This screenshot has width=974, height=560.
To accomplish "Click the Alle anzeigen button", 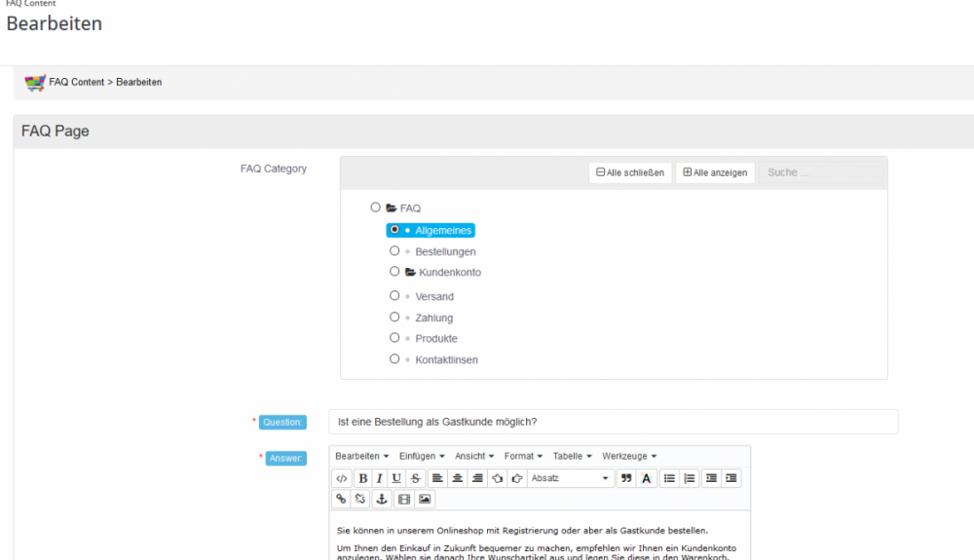I will (715, 172).
